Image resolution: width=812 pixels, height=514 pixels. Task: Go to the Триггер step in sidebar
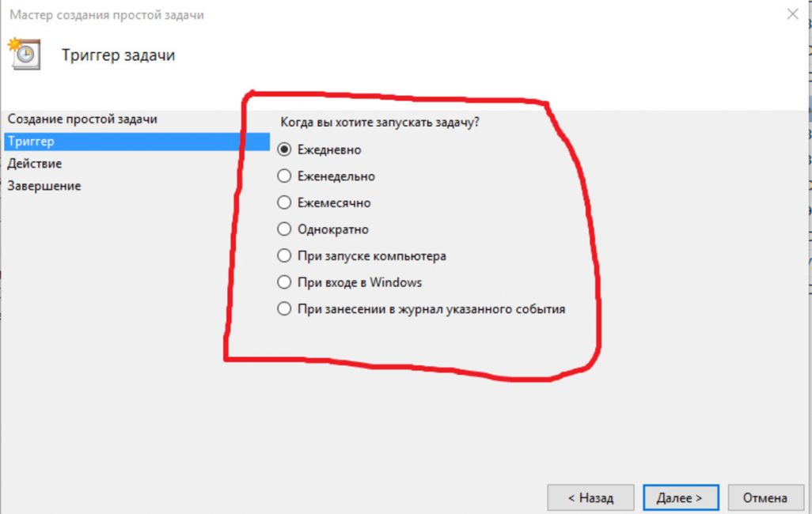point(137,142)
